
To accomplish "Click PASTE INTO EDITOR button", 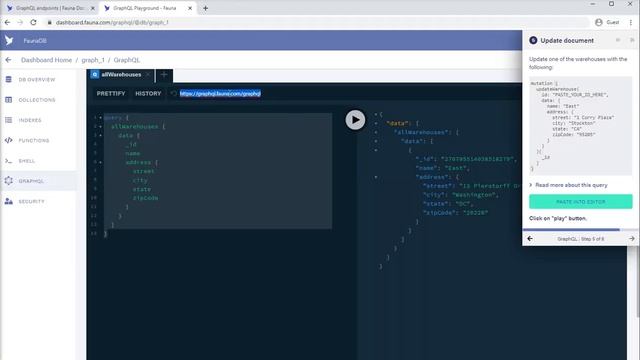I will click(x=581, y=202).
